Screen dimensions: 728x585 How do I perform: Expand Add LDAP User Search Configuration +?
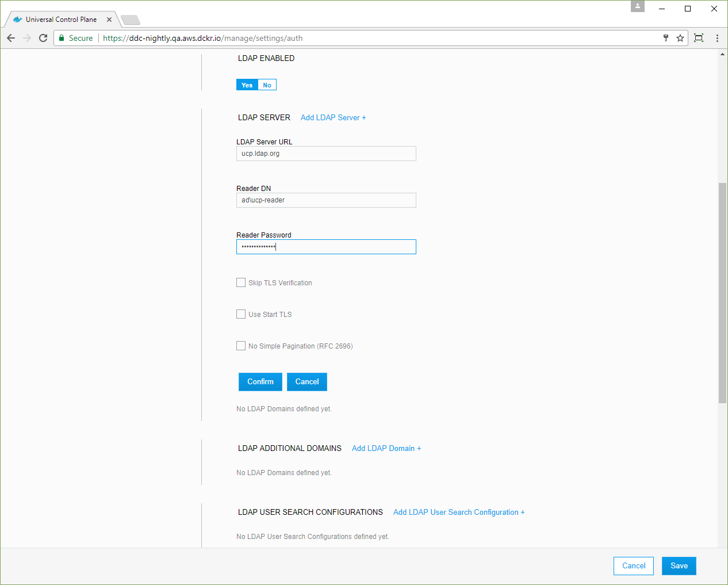click(458, 512)
